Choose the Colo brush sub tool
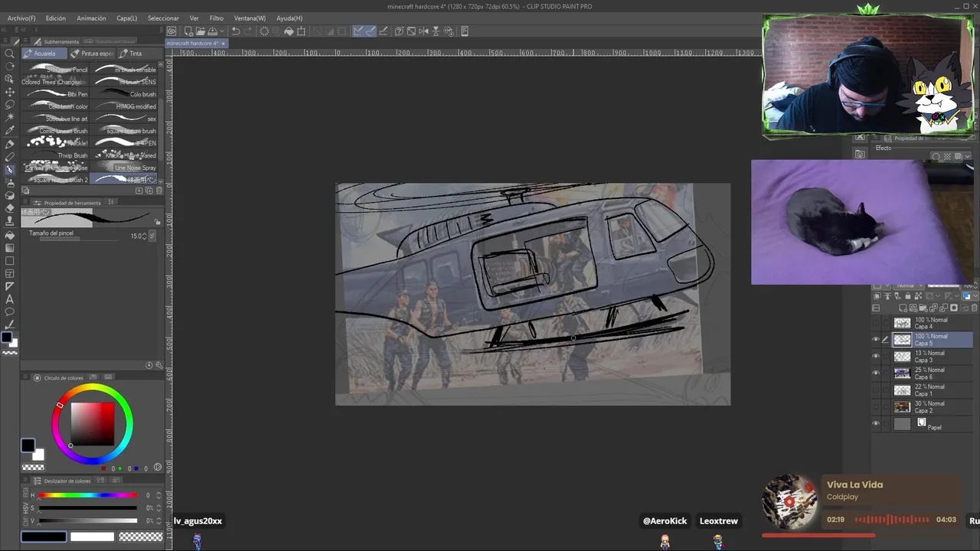Screen dimensions: 980x551 pyautogui.click(x=125, y=94)
